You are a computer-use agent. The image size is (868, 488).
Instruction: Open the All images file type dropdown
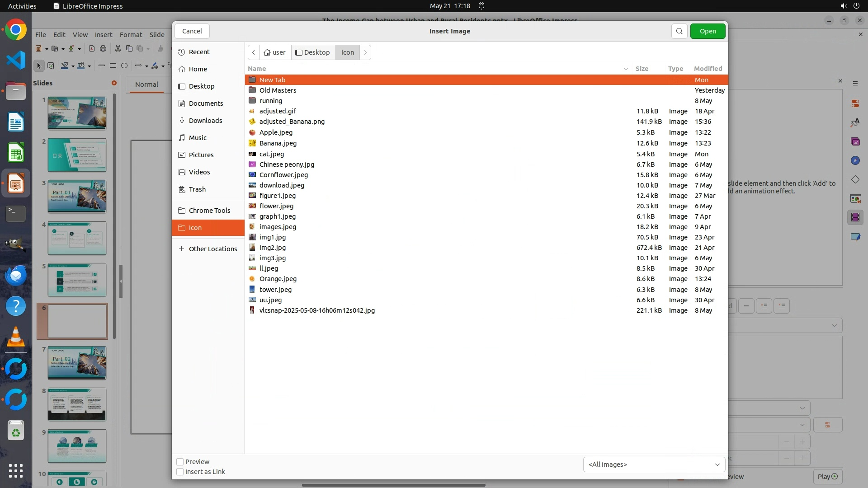point(654,465)
